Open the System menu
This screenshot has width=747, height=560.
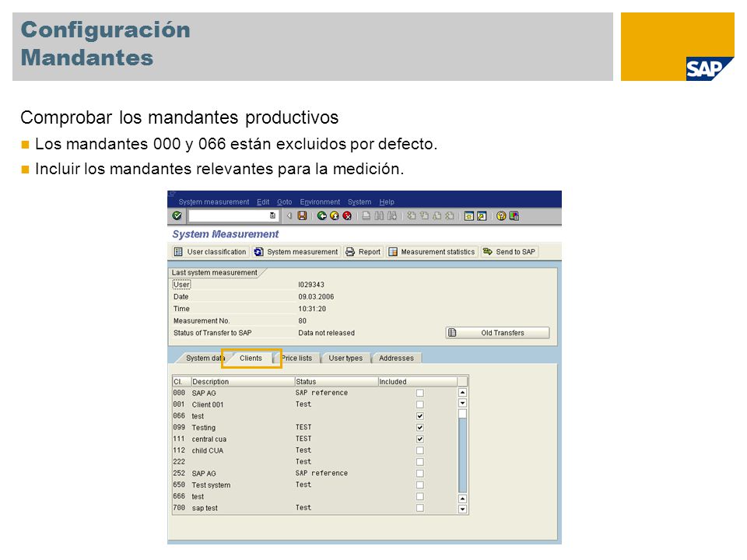pyautogui.click(x=359, y=202)
